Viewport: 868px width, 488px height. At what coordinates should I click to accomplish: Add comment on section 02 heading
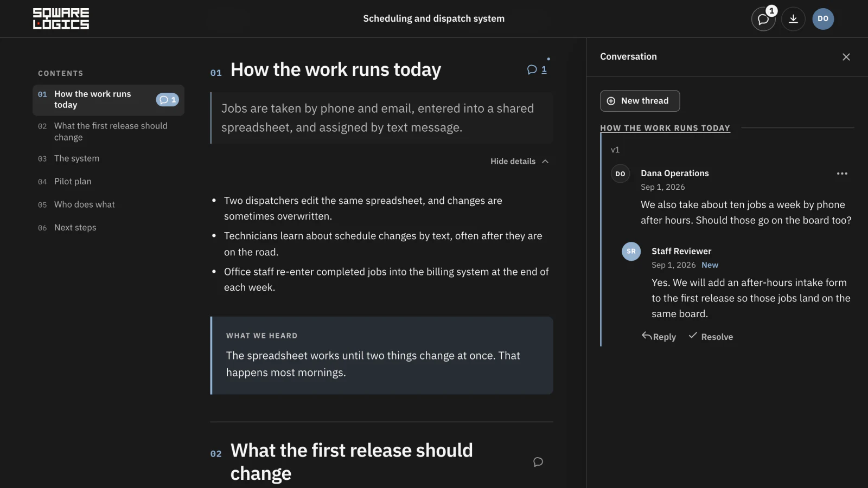pyautogui.click(x=538, y=462)
